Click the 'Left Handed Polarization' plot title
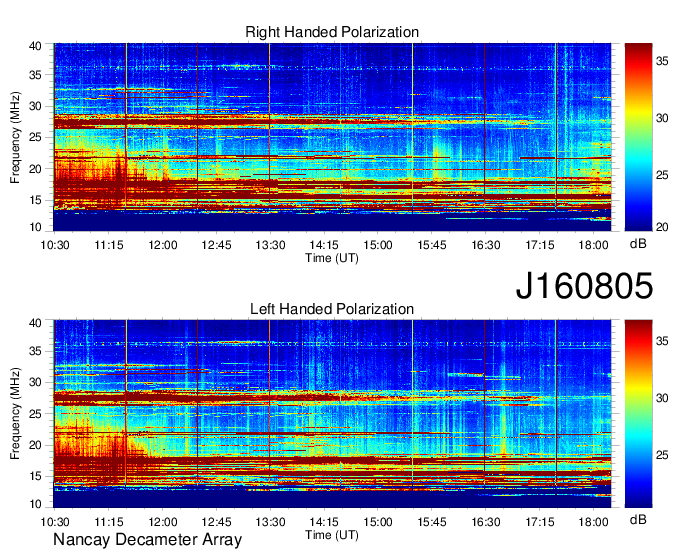 [x=332, y=309]
